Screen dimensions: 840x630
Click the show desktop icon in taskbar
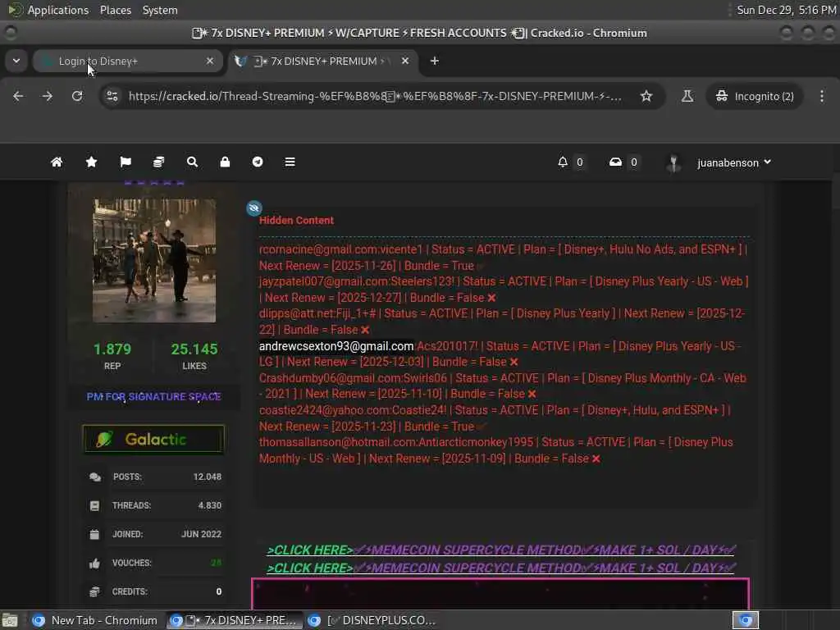tap(10, 620)
